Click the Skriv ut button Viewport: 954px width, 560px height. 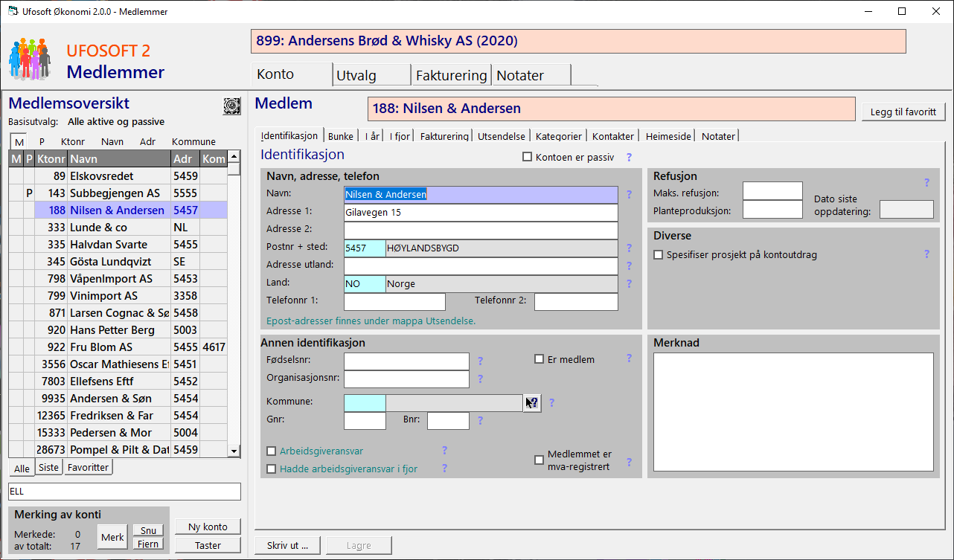(287, 545)
